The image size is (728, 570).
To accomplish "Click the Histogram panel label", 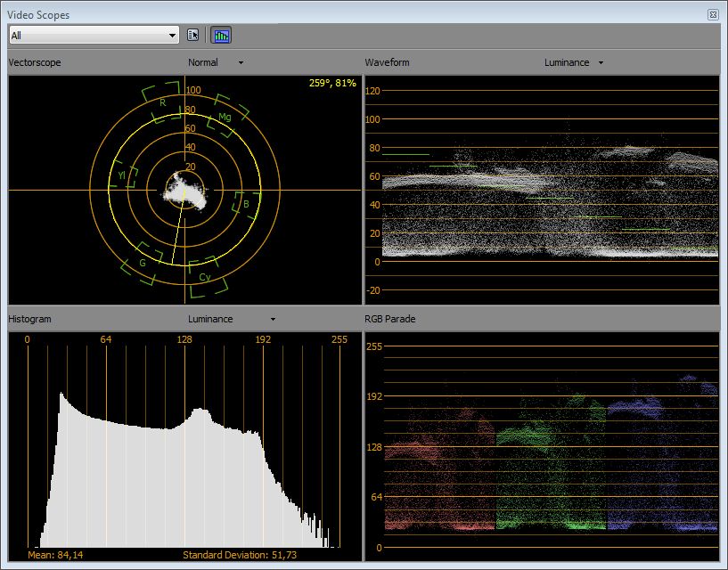I will click(29, 319).
